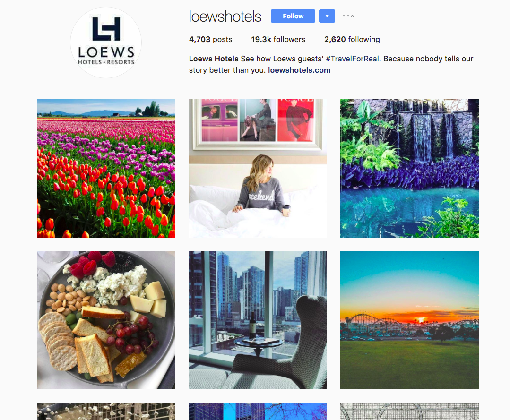
Task: Follow the loewshotels account
Action: click(x=293, y=16)
